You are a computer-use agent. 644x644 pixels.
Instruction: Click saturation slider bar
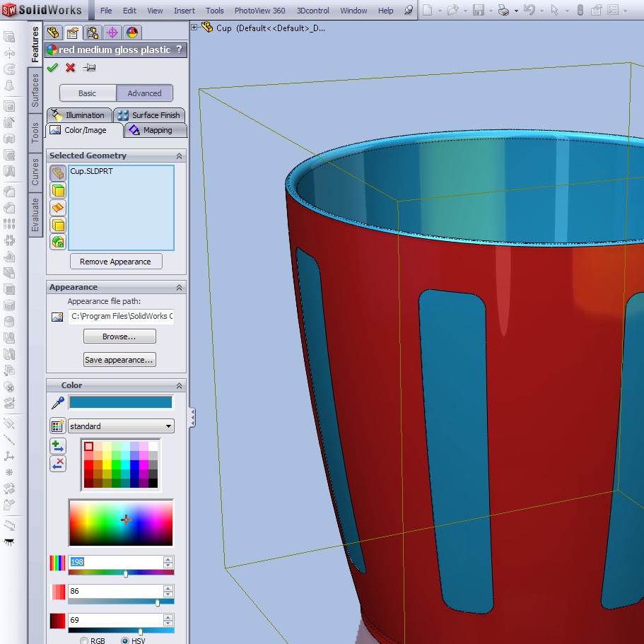[121, 602]
